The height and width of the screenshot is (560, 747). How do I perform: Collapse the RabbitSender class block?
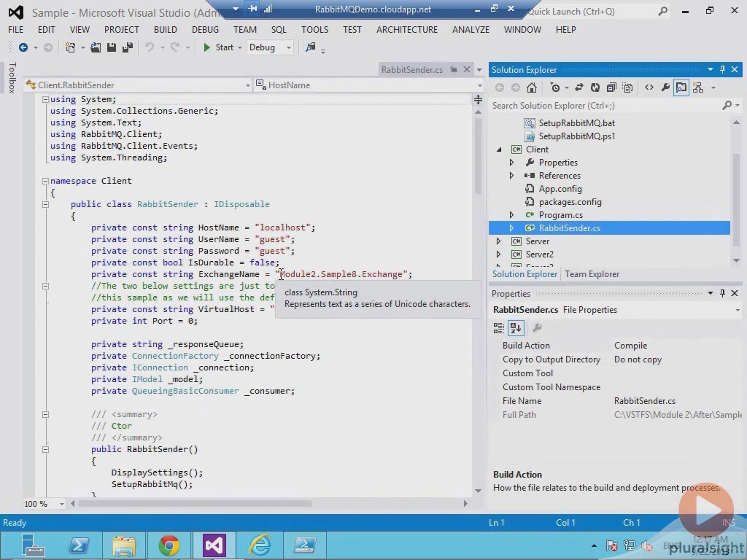(x=45, y=204)
